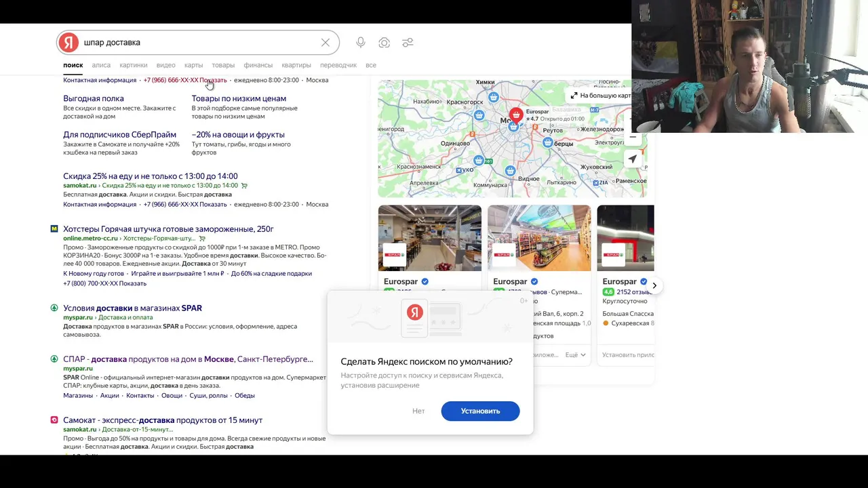868x488 pixels.
Task: Open 'До 60% на сладкие подарки' sitelink
Action: [x=271, y=274]
